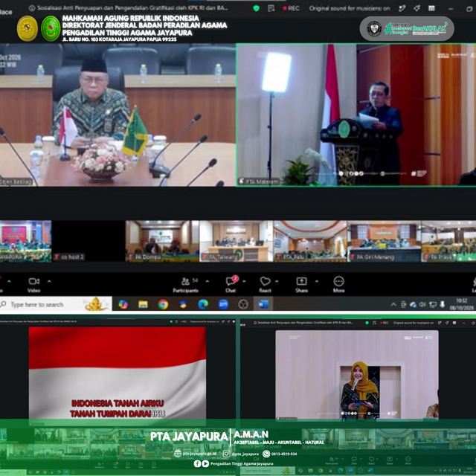The height and width of the screenshot is (476, 476).
Task: Expand audio options caret left of Video
Action: click(10, 281)
